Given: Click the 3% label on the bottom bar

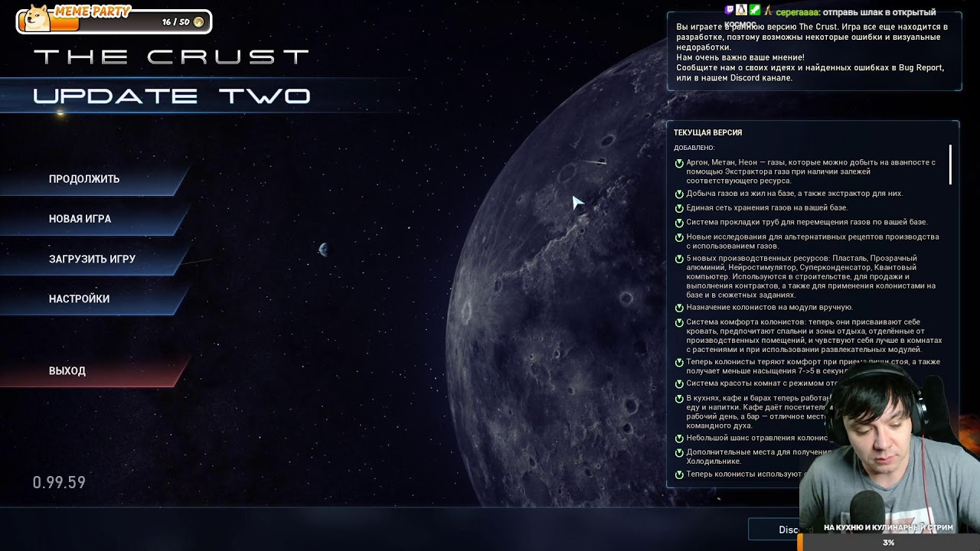Looking at the screenshot, I should coord(888,543).
